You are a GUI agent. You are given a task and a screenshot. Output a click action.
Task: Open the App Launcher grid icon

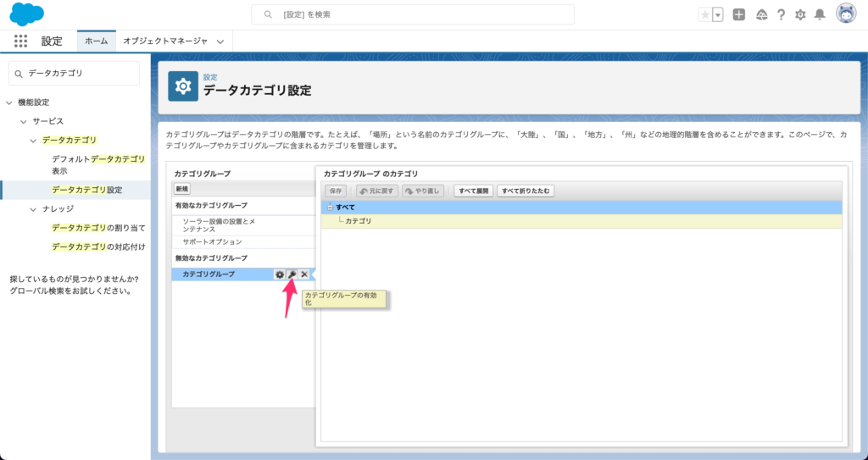coord(21,41)
